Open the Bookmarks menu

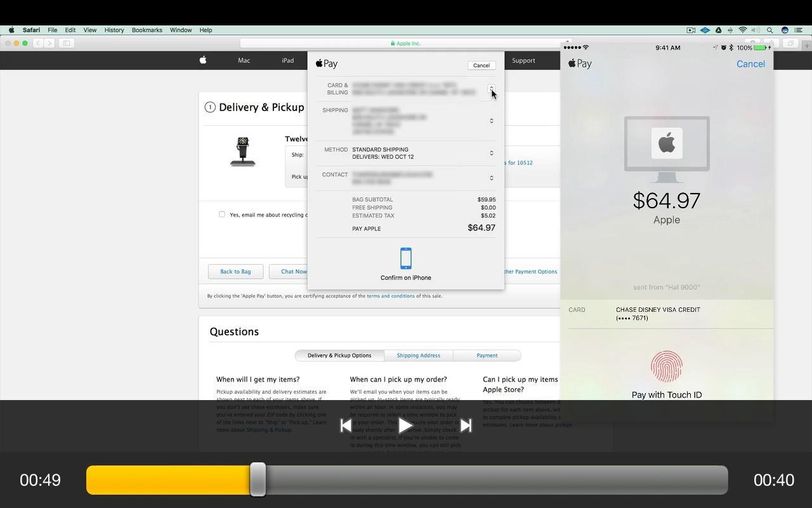(147, 30)
